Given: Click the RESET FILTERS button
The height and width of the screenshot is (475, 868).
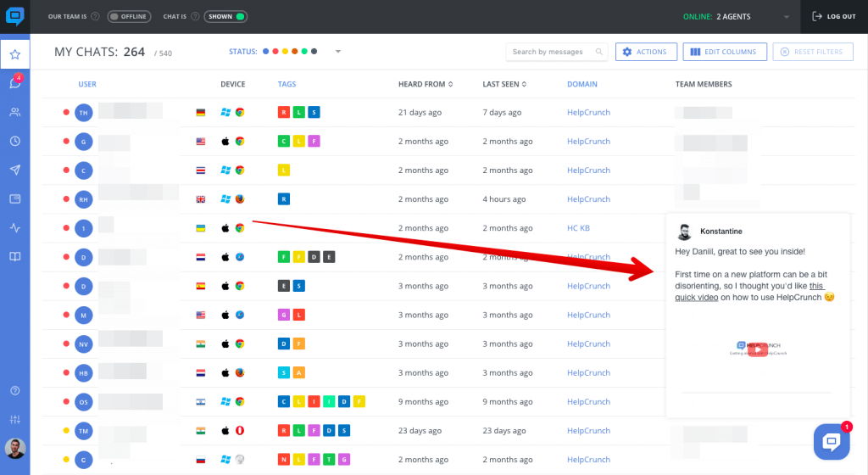Looking at the screenshot, I should click(x=813, y=52).
